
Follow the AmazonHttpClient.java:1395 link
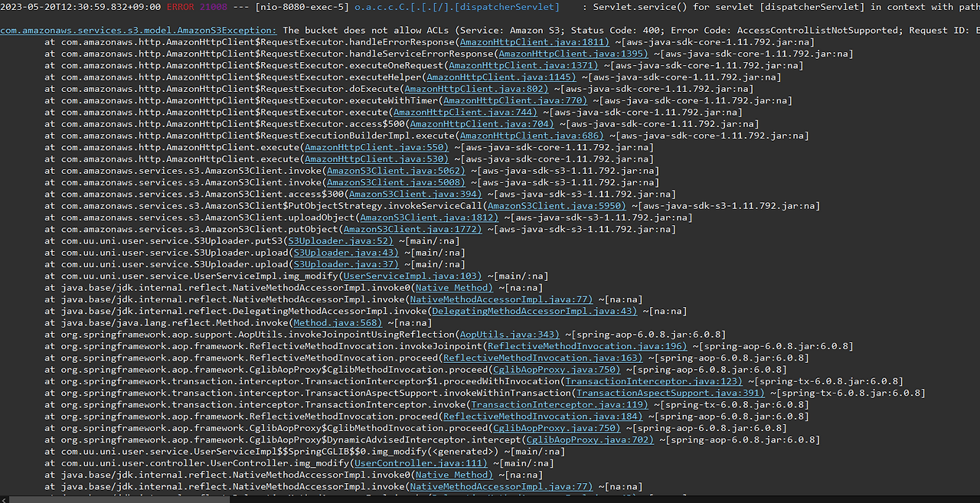[573, 54]
